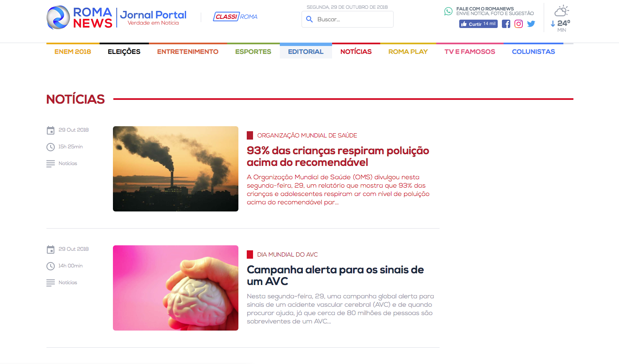619x364 pixels.
Task: Click clock icon next to 14h 00min
Action: pyautogui.click(x=51, y=266)
